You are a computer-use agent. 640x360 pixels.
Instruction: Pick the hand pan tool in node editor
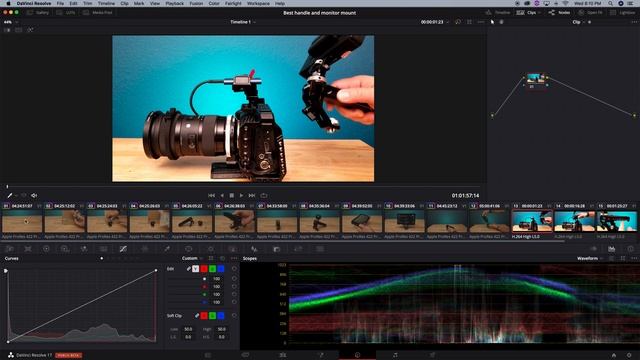pos(502,22)
